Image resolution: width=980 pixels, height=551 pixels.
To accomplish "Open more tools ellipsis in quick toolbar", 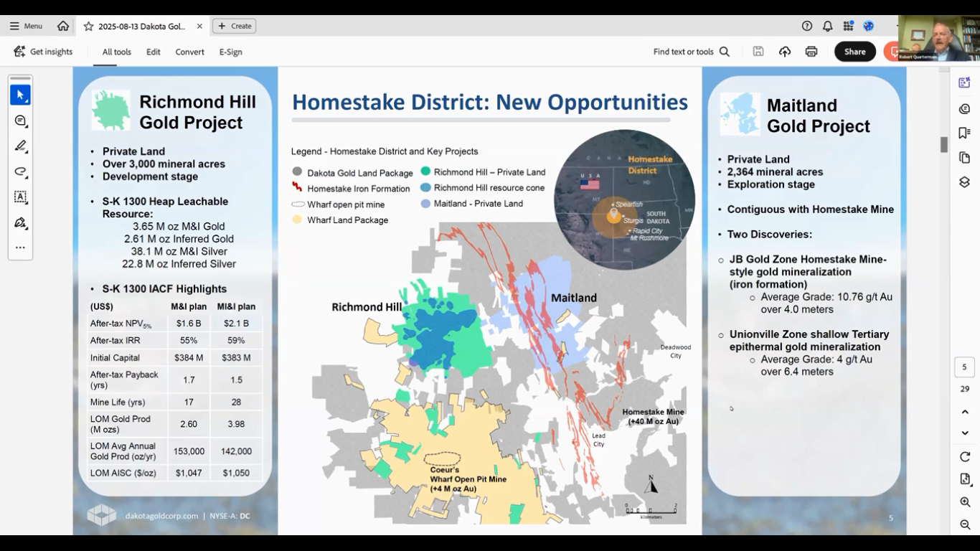I will [x=20, y=248].
